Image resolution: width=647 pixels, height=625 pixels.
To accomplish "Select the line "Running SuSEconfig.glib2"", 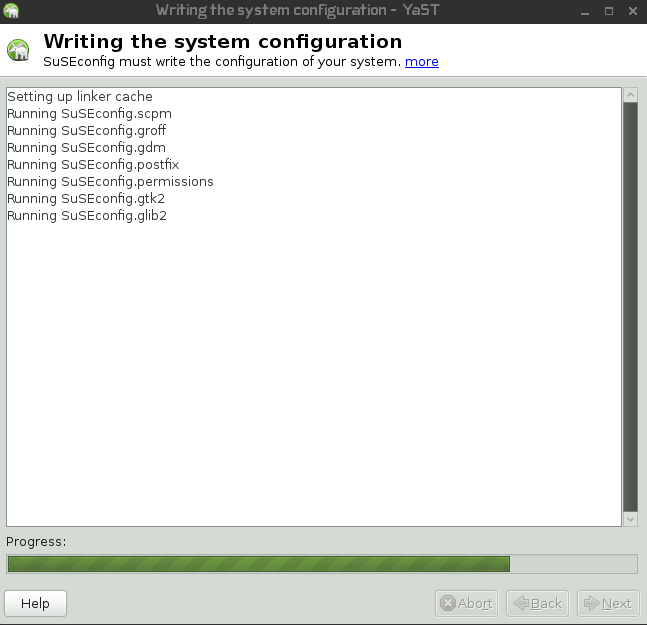I will [87, 215].
